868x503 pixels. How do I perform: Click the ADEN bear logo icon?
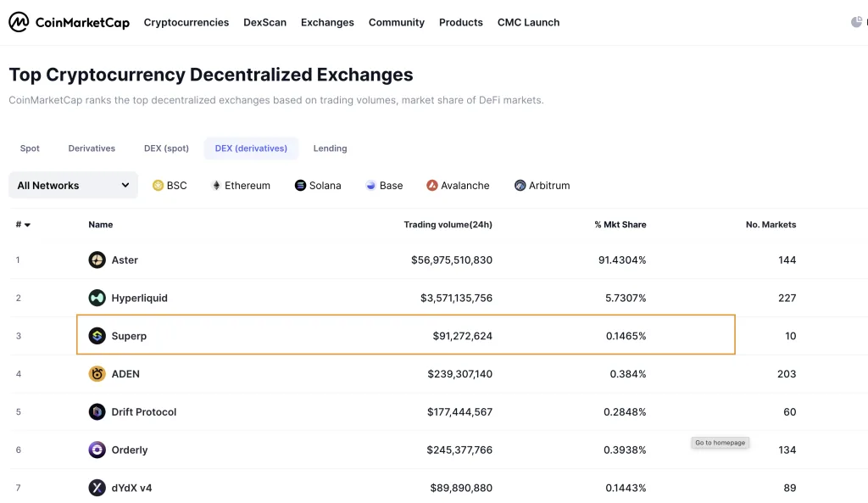(x=97, y=374)
